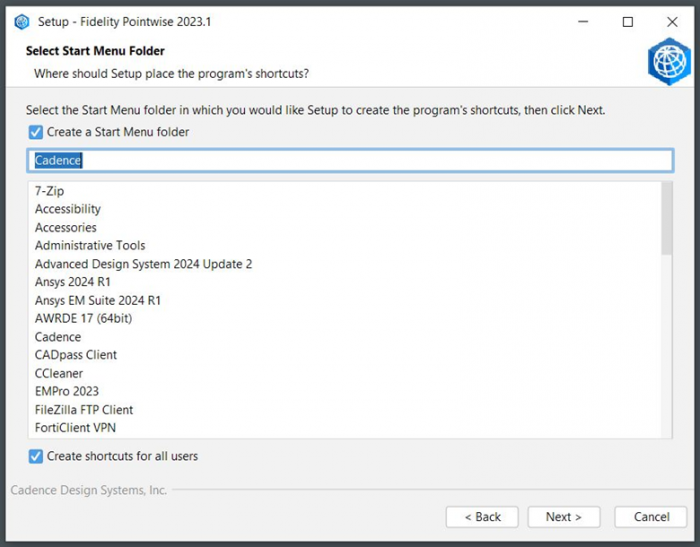Select FileZilla FTP Client folder
700x547 pixels.
coord(84,410)
